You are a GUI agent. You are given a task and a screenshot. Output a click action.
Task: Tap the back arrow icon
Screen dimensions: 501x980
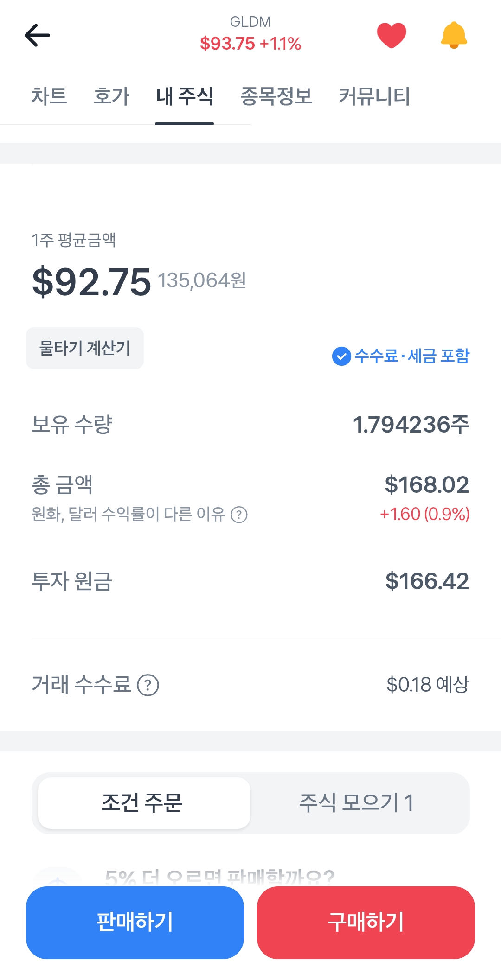pos(37,35)
